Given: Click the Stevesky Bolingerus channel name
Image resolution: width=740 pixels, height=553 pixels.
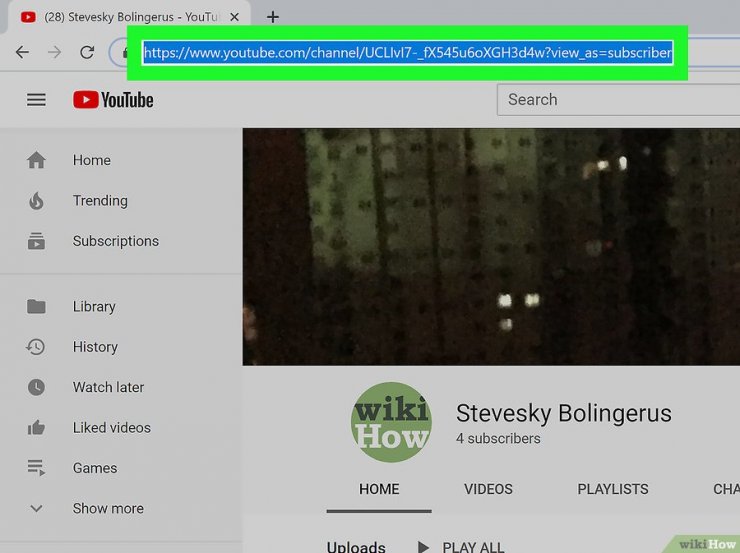Looking at the screenshot, I should point(563,413).
